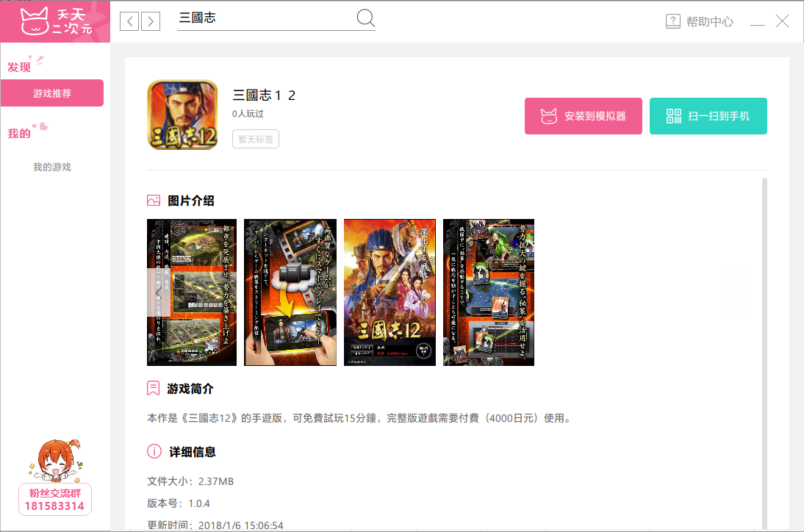
Task: Click the 图片介绍 picture icon
Action: (x=154, y=201)
